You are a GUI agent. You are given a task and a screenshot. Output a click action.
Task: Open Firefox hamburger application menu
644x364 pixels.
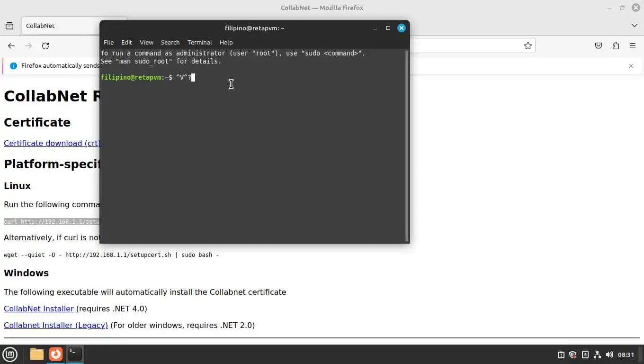[633, 45]
